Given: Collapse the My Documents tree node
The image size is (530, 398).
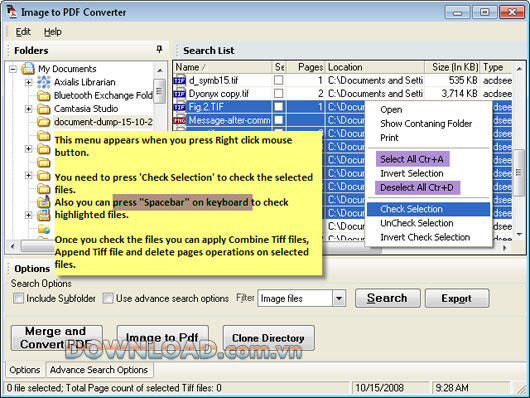Looking at the screenshot, I should [13, 69].
